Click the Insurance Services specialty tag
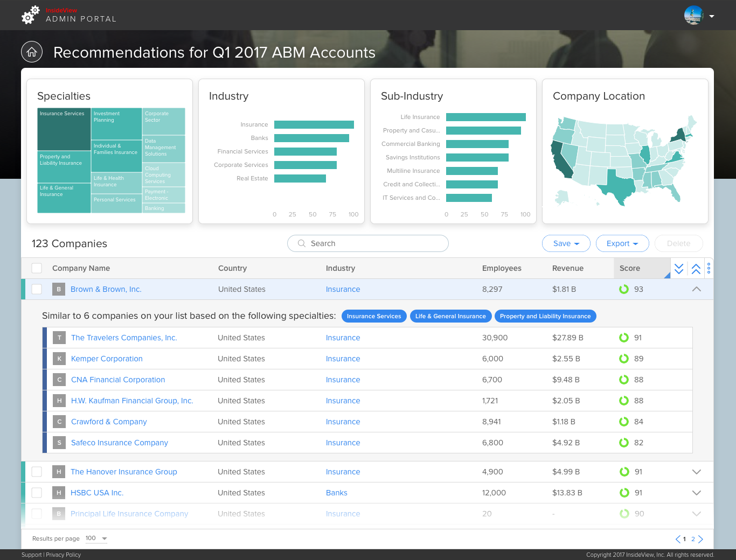 tap(374, 316)
